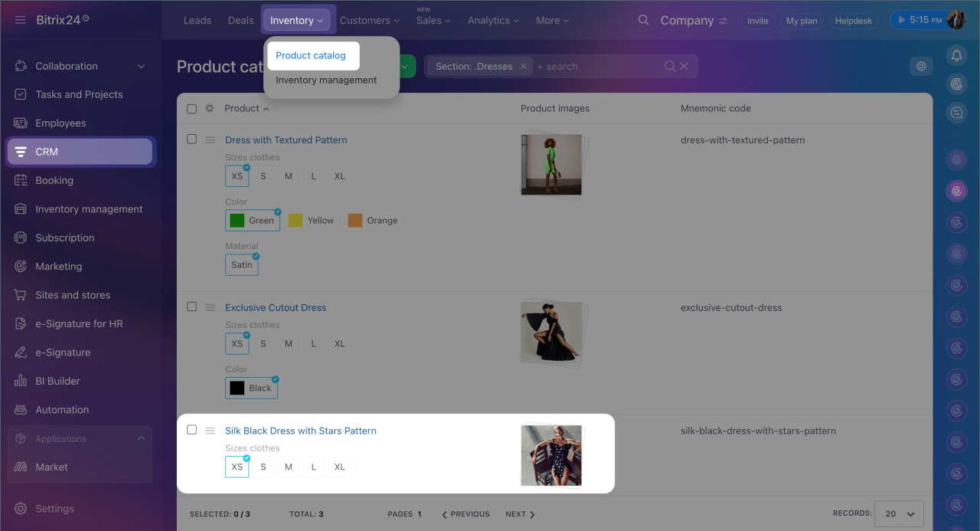The height and width of the screenshot is (531, 980).
Task: Click the grid settings gear in table header
Action: (x=210, y=109)
